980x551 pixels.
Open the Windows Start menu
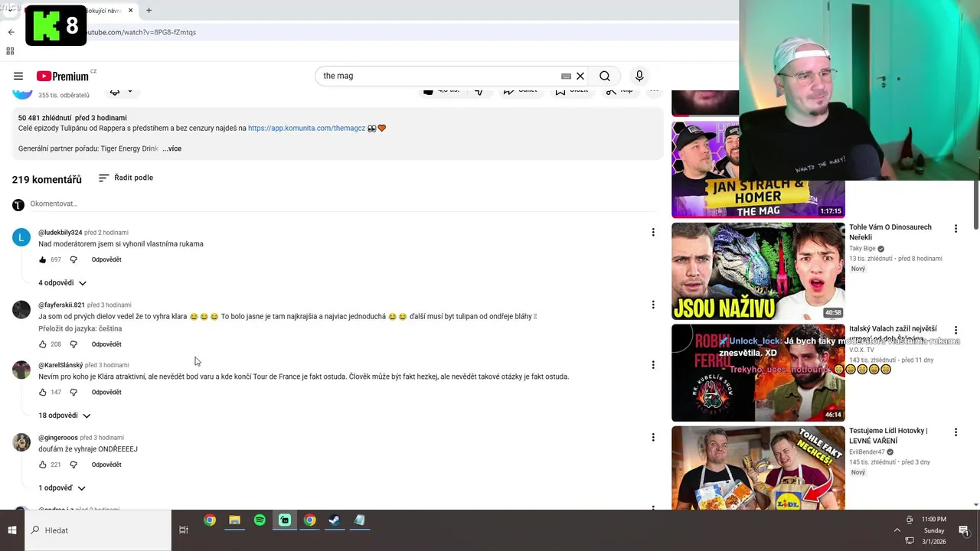12,530
